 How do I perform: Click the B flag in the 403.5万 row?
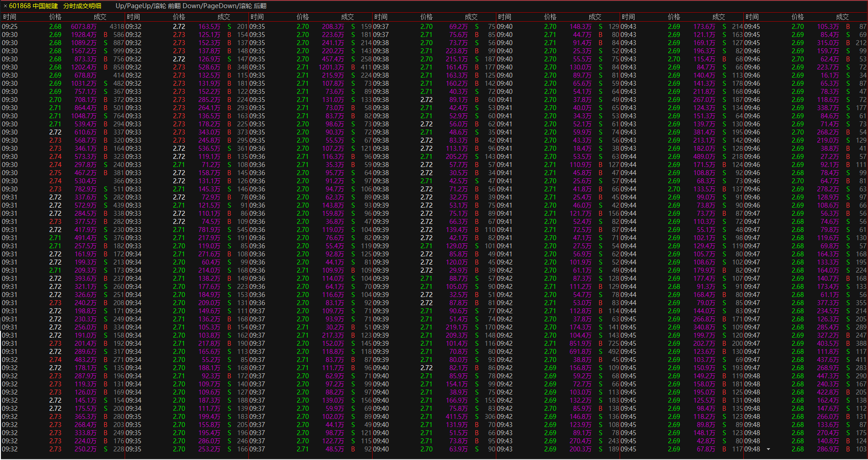[848, 344]
